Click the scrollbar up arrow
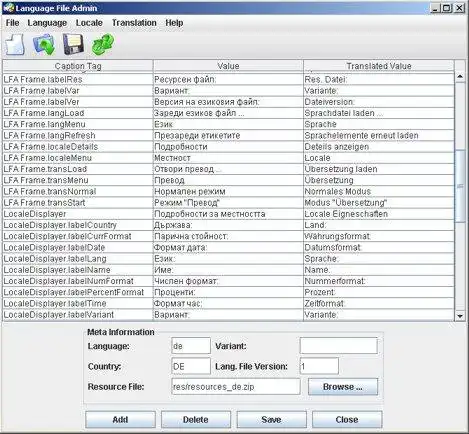This screenshot has width=469, height=434. click(460, 77)
